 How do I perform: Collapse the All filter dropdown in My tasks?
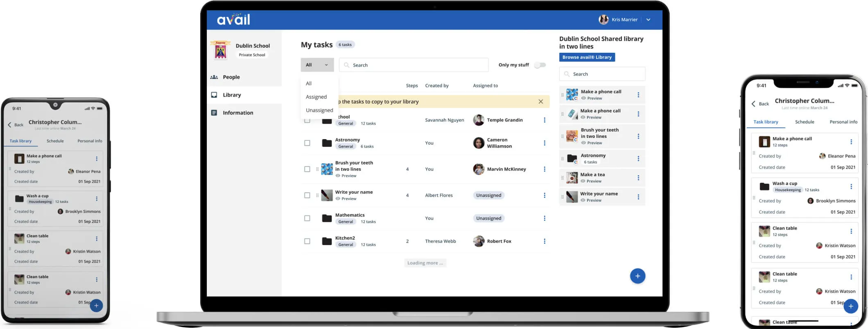click(x=317, y=65)
